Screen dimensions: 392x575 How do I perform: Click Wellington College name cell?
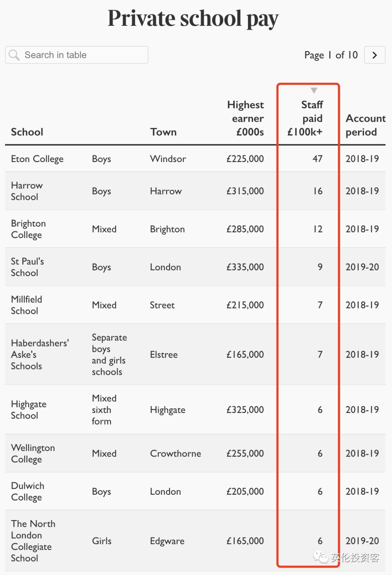(33, 453)
